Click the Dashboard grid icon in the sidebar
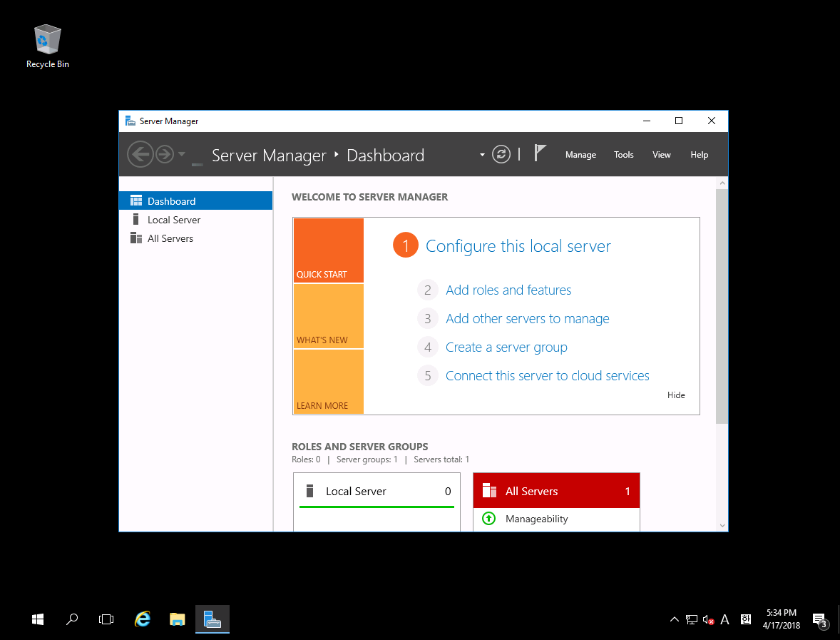The width and height of the screenshot is (840, 640). pos(136,201)
